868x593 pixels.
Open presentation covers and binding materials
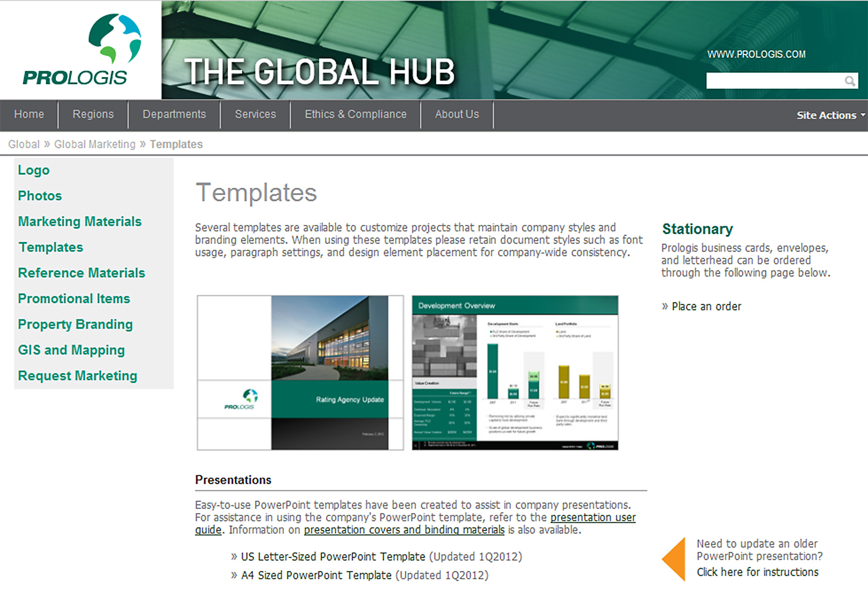[404, 530]
